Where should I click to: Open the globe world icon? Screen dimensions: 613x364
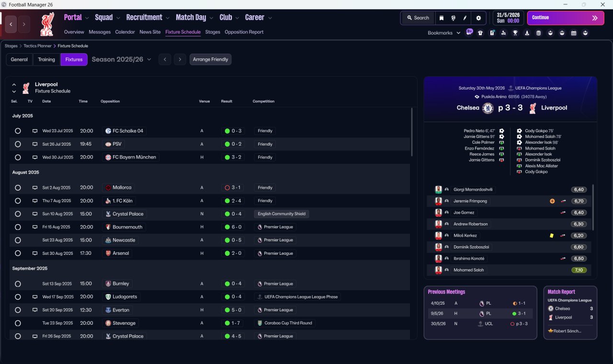click(x=453, y=18)
